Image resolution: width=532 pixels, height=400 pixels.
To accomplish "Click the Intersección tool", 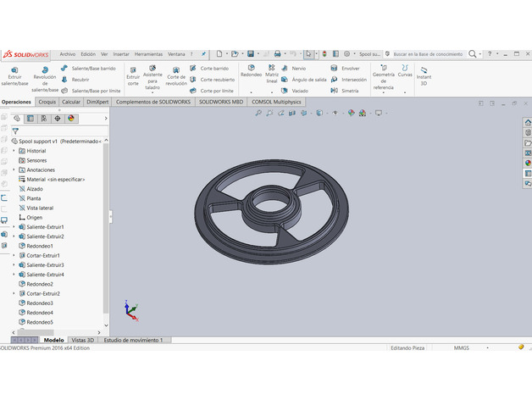I will (349, 80).
